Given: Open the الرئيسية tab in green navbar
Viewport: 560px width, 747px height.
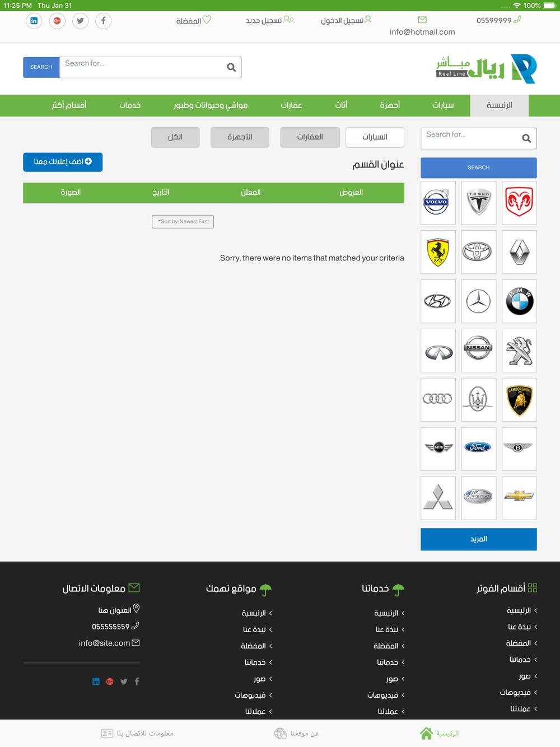Looking at the screenshot, I should coord(500,105).
